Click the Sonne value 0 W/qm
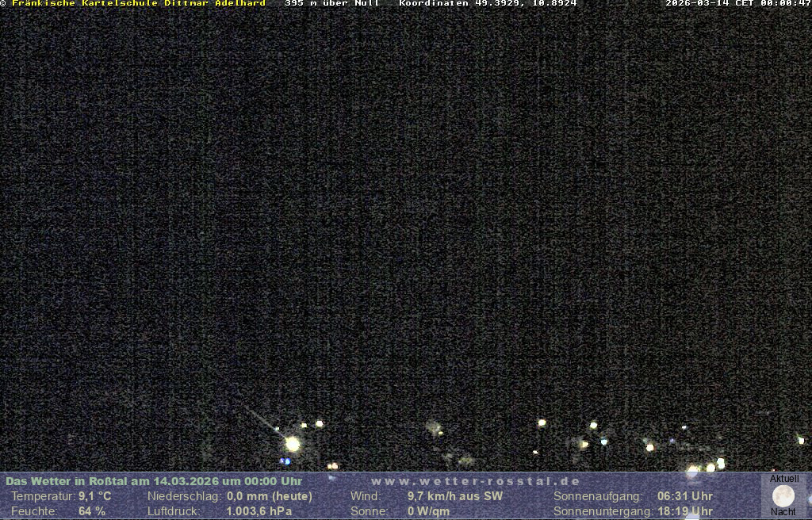This screenshot has height=520, width=812. 428,511
